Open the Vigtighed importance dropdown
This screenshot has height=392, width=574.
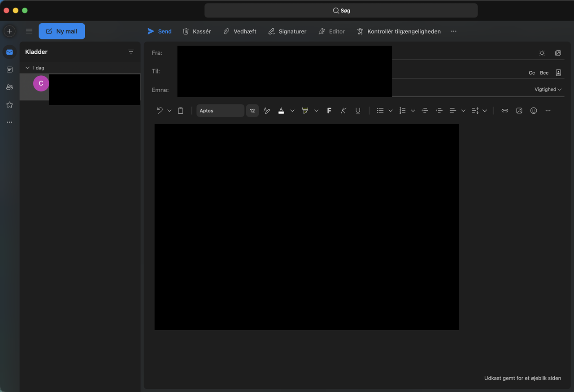point(548,90)
